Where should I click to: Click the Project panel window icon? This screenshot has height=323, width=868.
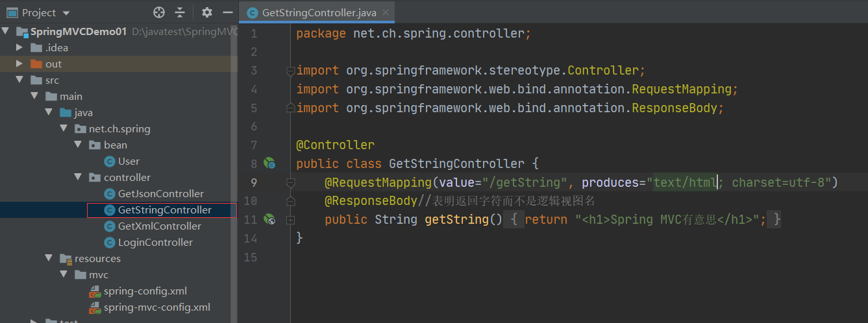pos(12,12)
